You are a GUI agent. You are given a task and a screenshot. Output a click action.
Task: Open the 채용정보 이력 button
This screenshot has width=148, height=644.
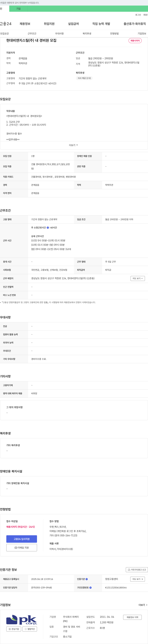coord(132,617)
